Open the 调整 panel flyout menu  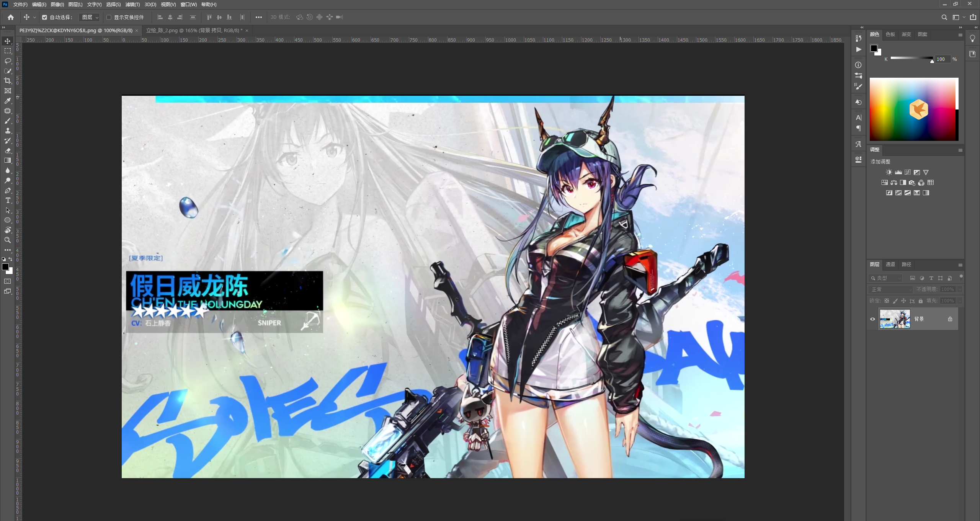(960, 150)
